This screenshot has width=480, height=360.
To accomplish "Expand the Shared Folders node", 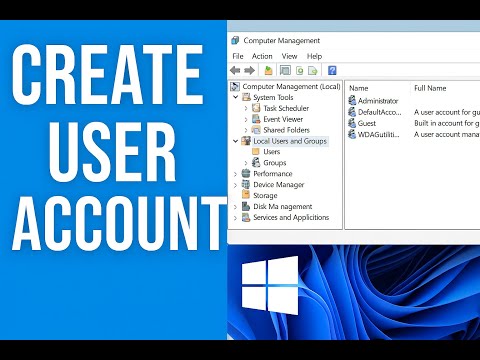I will pos(246,130).
